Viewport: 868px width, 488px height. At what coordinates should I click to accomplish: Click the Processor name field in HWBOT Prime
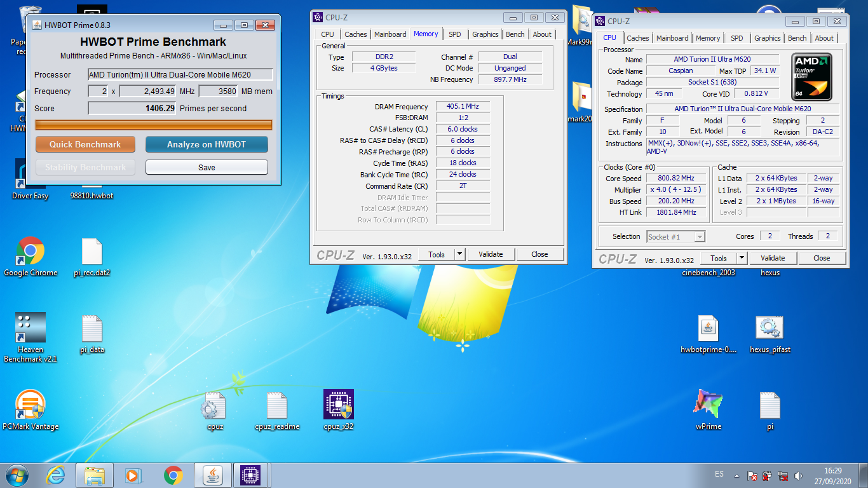[x=180, y=74]
